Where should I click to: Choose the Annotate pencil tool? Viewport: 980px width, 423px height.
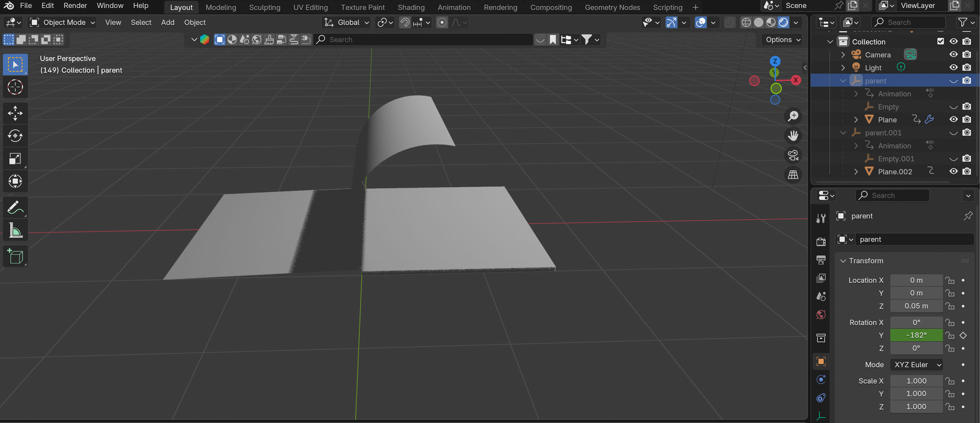[x=15, y=208]
